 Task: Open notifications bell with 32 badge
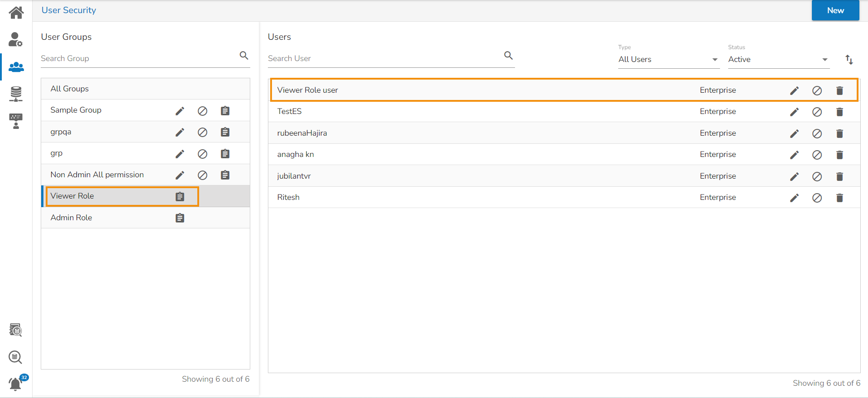(16, 384)
